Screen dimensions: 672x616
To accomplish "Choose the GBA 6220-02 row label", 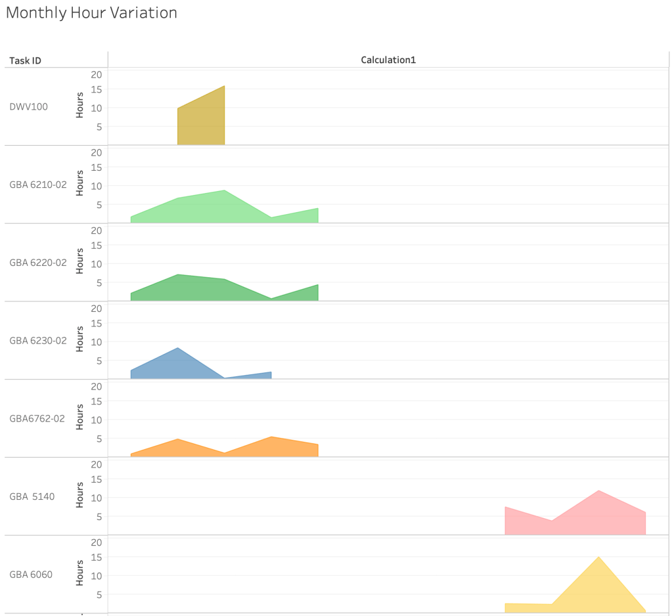I will 38,263.
